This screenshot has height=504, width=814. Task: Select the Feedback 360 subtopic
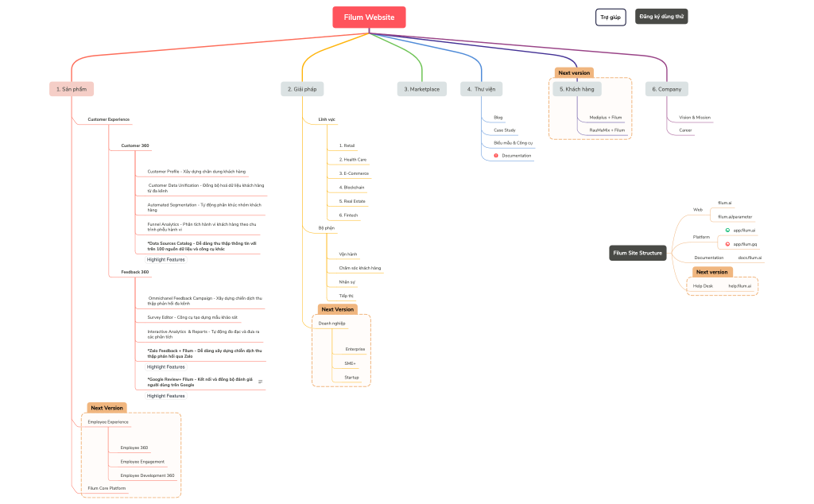[135, 272]
